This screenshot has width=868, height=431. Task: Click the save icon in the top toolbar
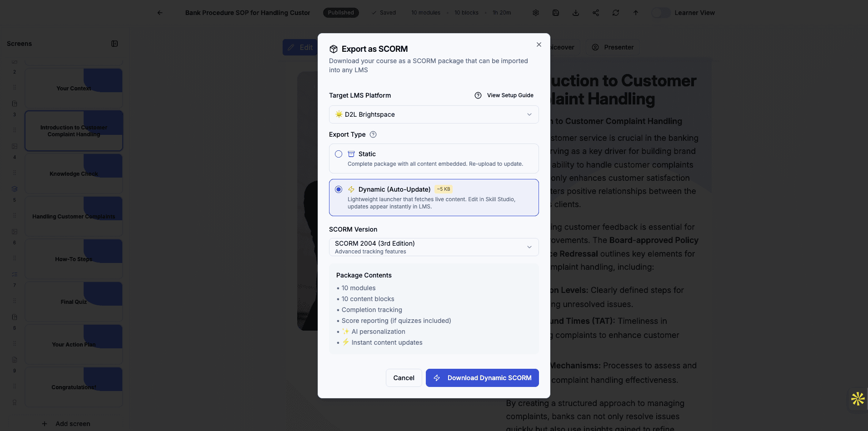coord(555,12)
